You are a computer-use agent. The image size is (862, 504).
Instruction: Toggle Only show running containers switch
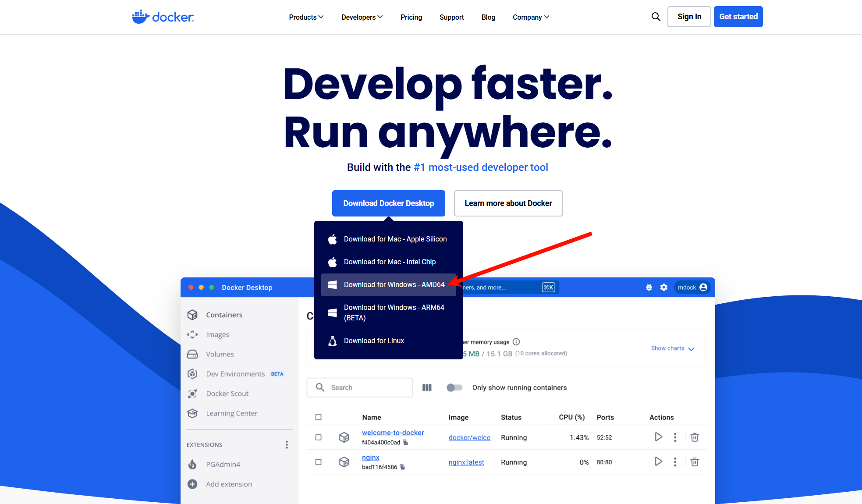click(x=454, y=387)
